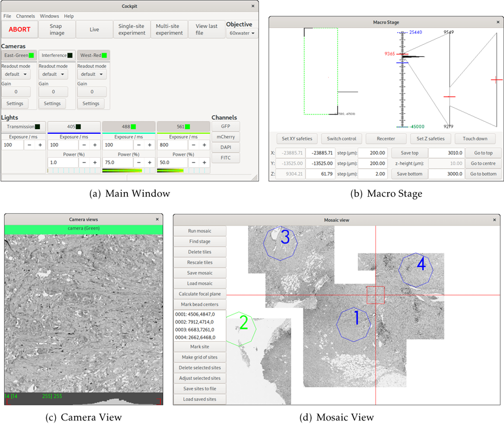The image size is (504, 426).
Task: Recenter the macro stage
Action: click(386, 139)
